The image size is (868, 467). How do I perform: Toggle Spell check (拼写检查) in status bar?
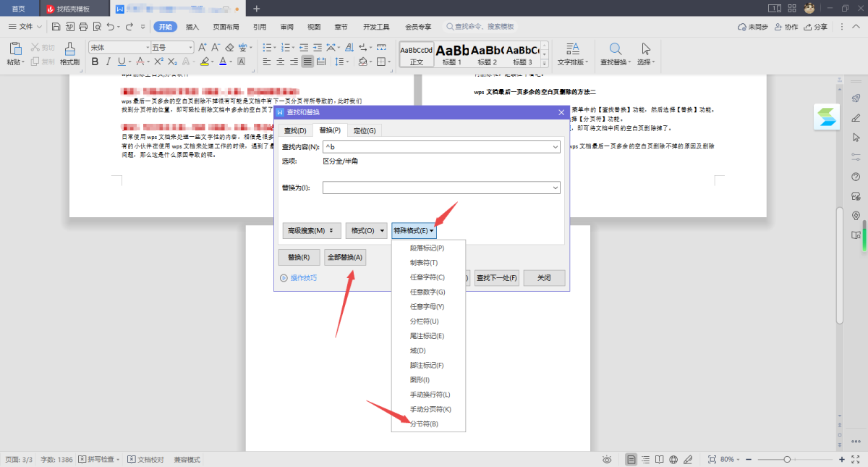[101, 459]
